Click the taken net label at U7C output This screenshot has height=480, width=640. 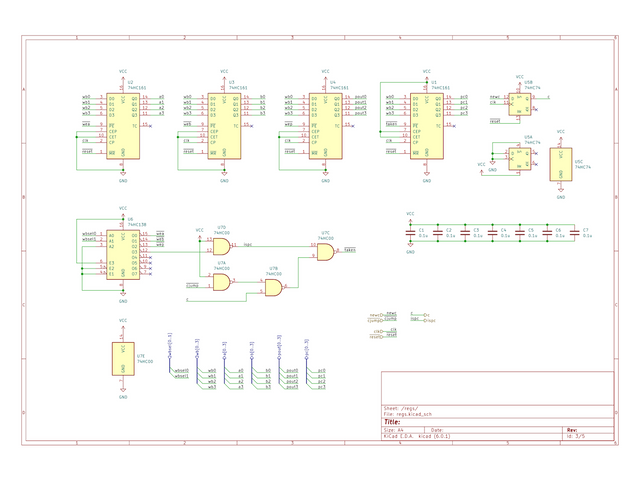[x=350, y=250]
